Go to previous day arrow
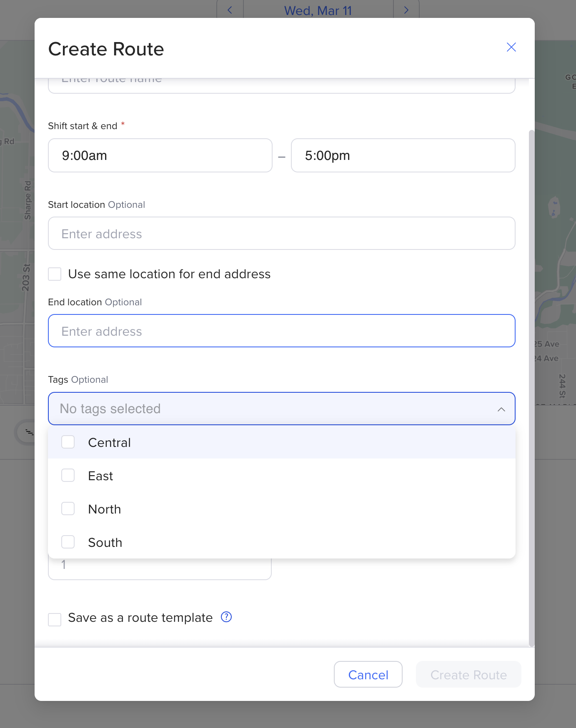This screenshot has height=728, width=576. point(230,10)
